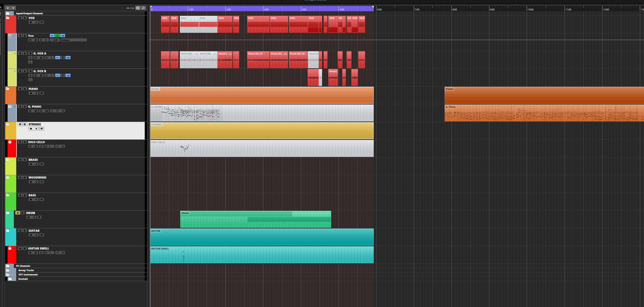Toggle bypass sends on Vox group track
Screen dimensions: 644x307
(63, 35)
